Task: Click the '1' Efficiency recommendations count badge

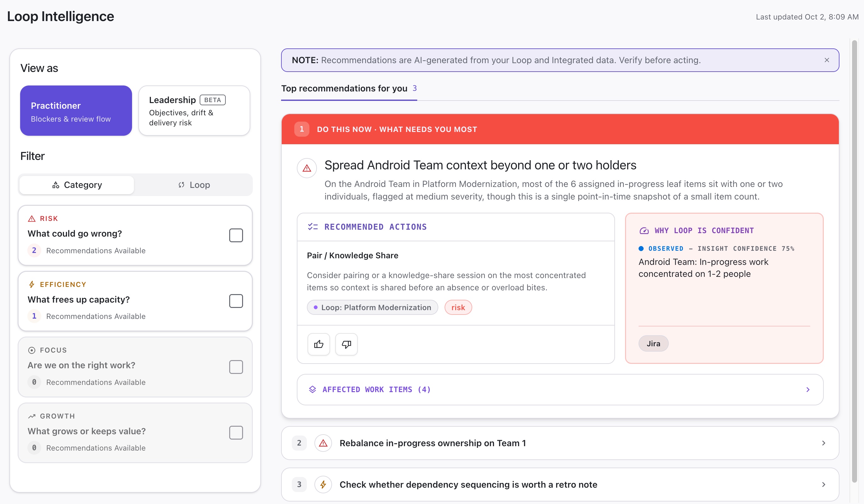Action: tap(34, 316)
